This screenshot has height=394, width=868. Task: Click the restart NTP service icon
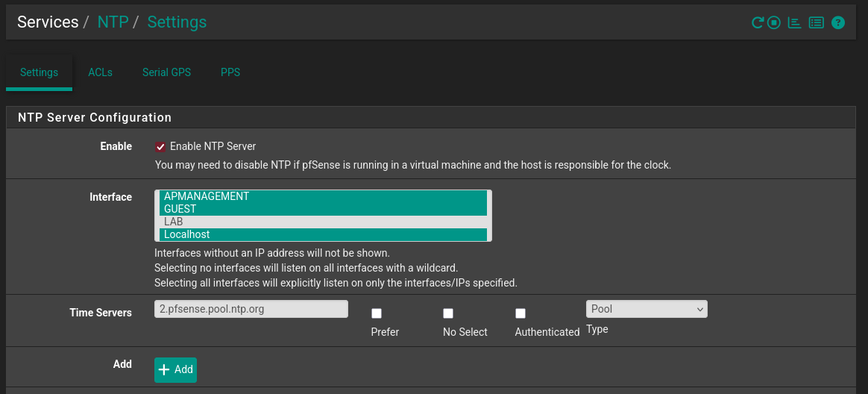click(x=757, y=22)
